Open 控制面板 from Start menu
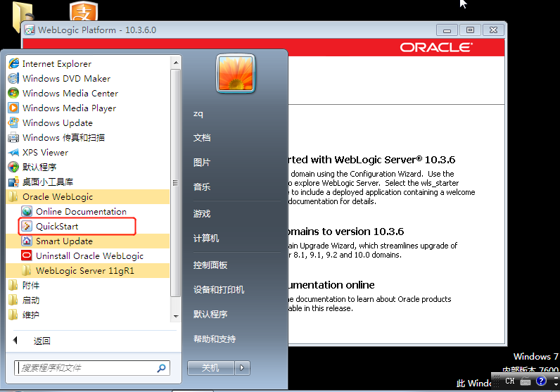Image resolution: width=560 pixels, height=392 pixels. point(210,265)
